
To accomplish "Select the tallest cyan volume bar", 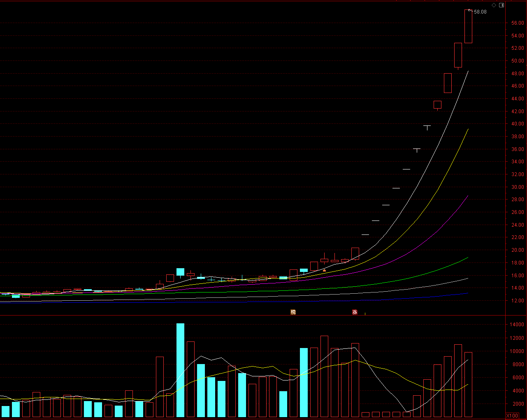I will point(180,370).
